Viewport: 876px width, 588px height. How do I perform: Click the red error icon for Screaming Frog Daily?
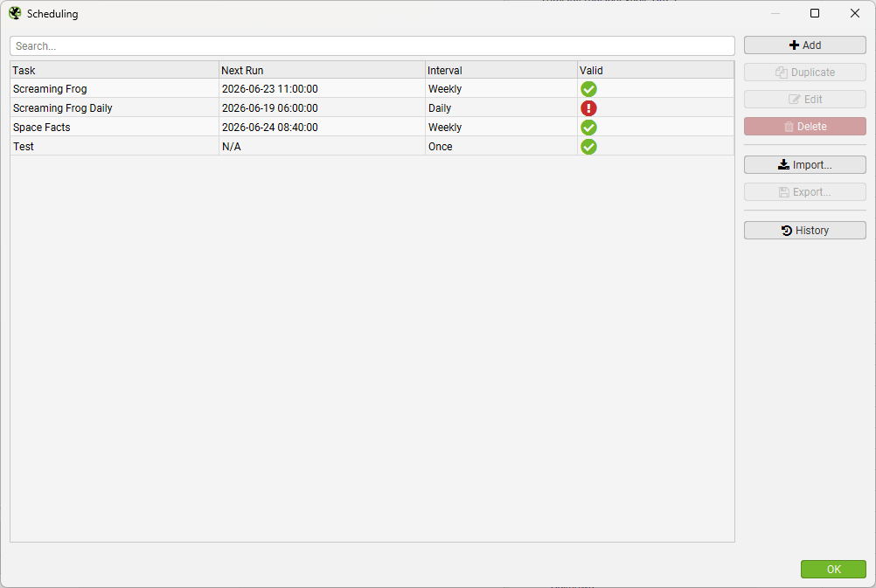588,108
